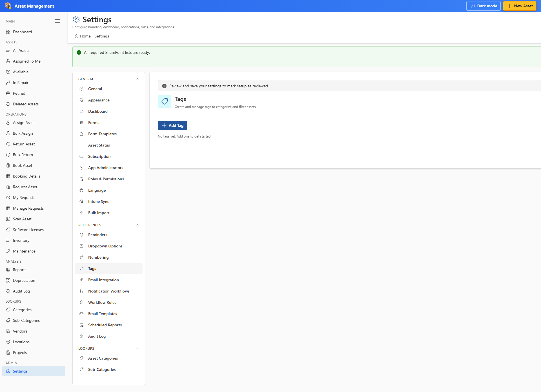
Task: Open Settings in the ADMIN sidebar section
Action: tap(34, 371)
